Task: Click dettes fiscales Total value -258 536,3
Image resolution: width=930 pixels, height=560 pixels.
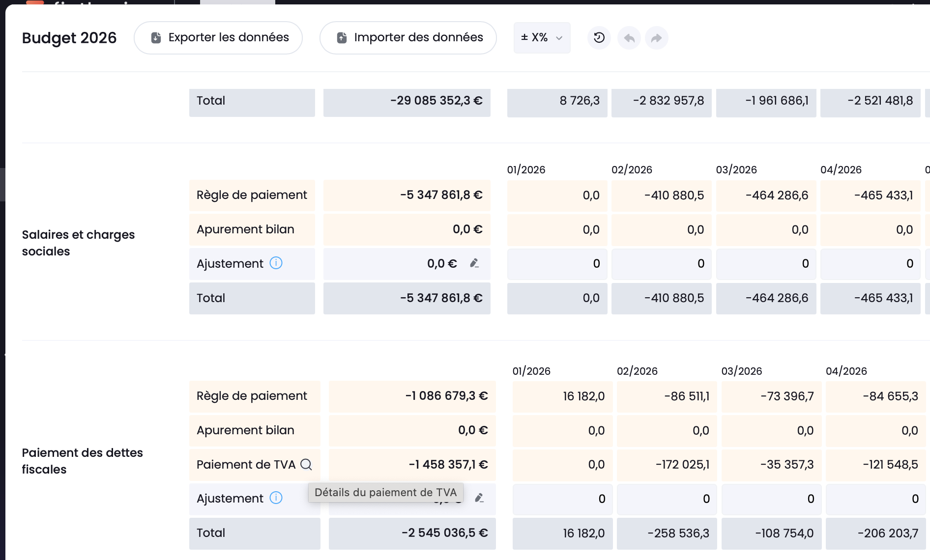Action: coord(667,533)
